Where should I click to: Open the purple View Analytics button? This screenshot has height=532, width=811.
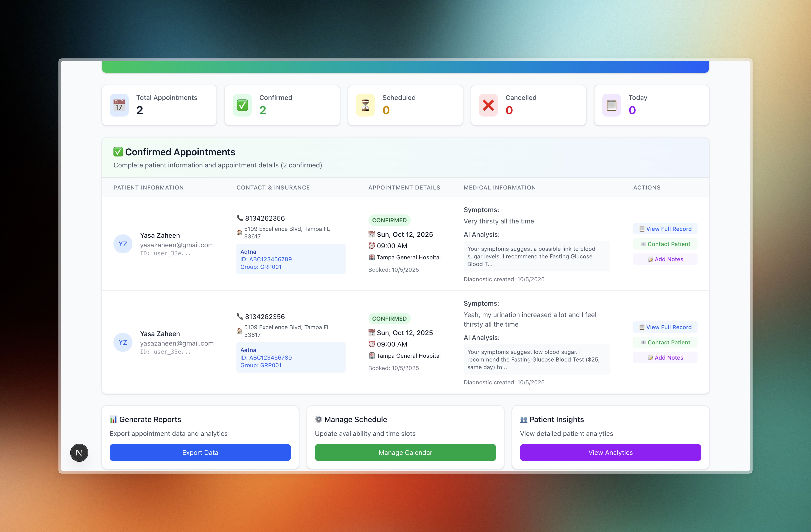click(x=610, y=453)
